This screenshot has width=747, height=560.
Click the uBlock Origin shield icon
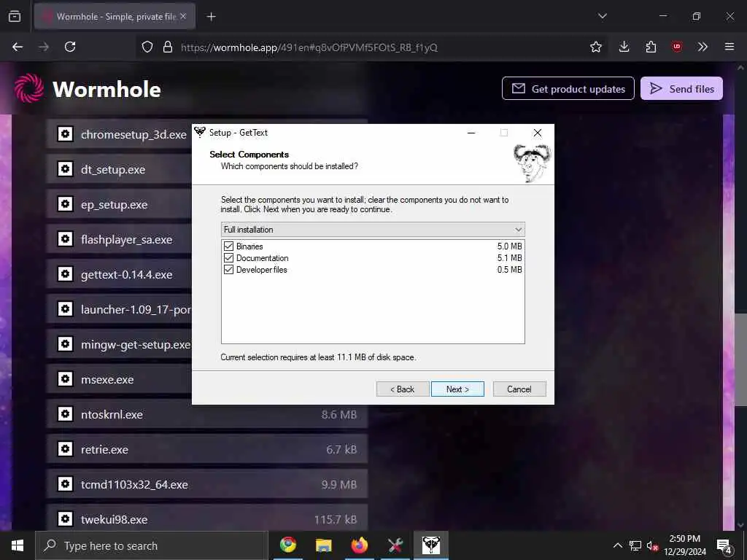pos(676,47)
